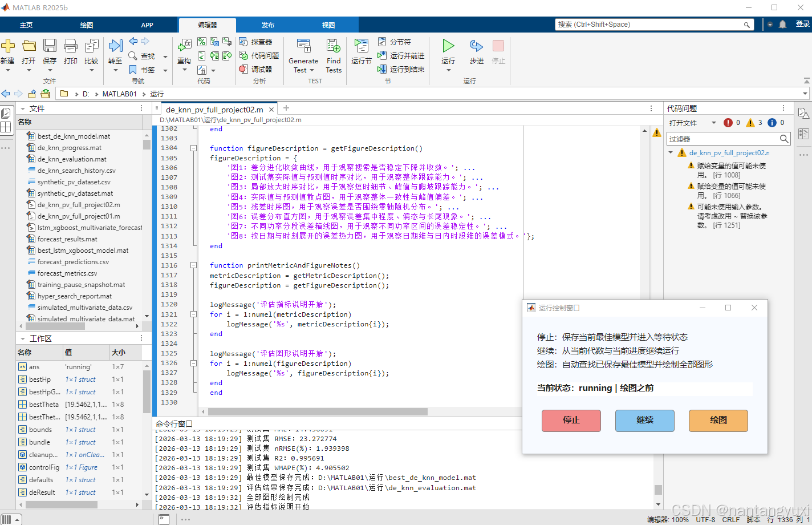Collapse de_knn_pv_full_project02 issues tree node
812x525 pixels.
click(x=671, y=153)
